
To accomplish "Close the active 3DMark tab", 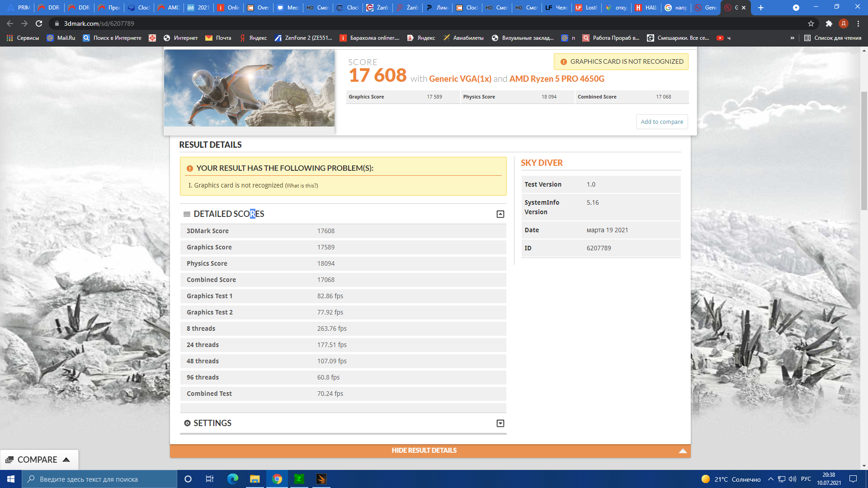I will 744,8.
